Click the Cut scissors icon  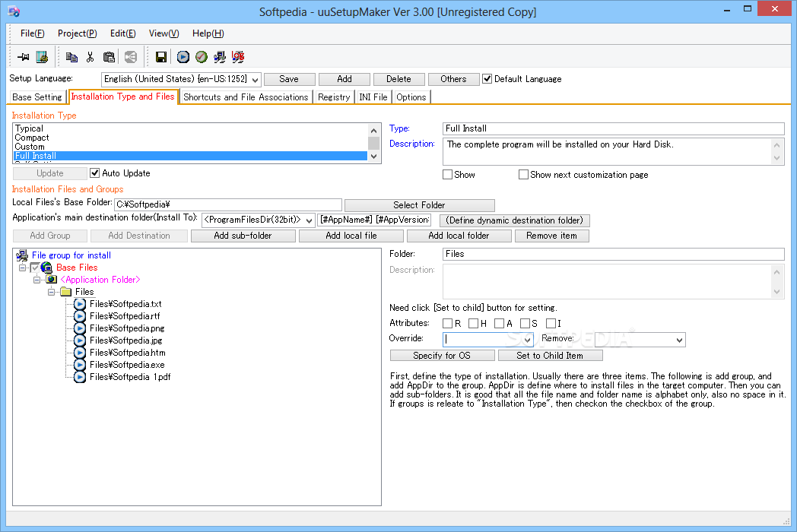point(90,57)
